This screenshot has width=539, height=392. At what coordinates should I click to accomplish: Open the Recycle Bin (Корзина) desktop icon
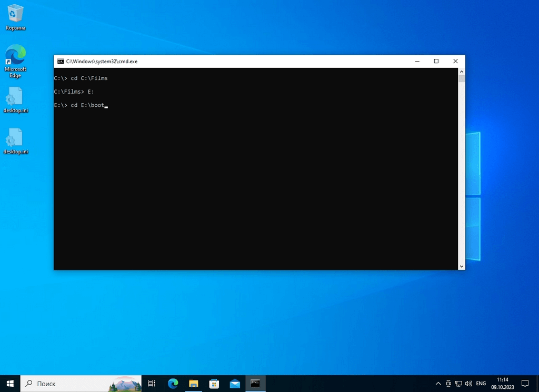pos(15,17)
